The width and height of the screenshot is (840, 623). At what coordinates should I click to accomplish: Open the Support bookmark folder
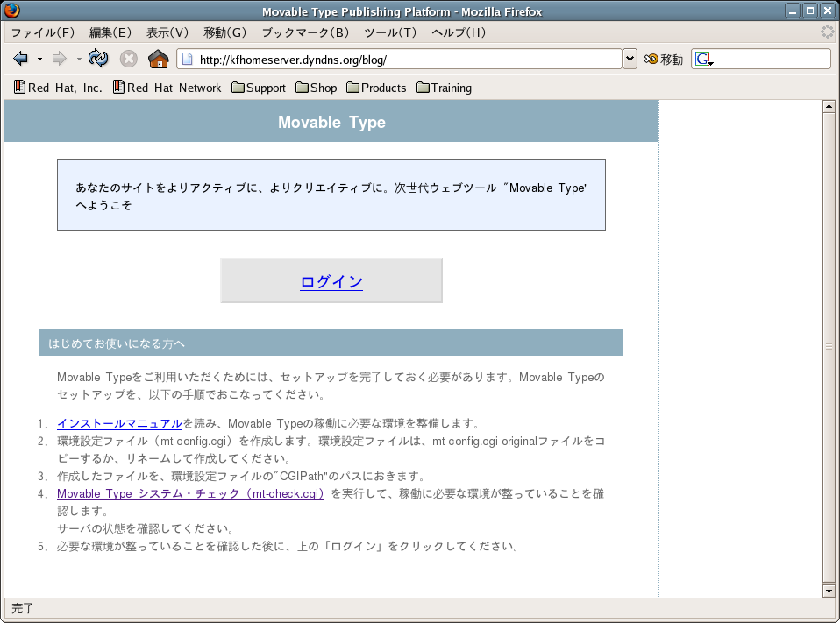pyautogui.click(x=259, y=88)
